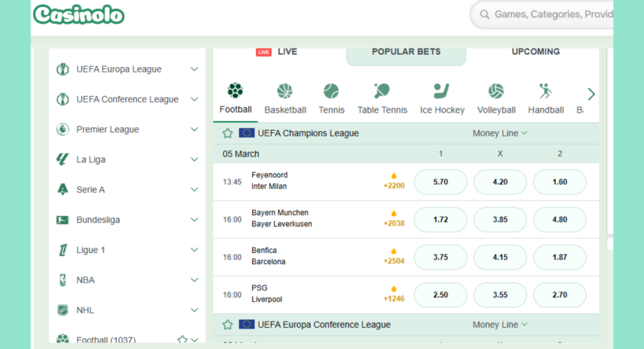
Task: Expand the La Liga chevron
Action: [194, 159]
